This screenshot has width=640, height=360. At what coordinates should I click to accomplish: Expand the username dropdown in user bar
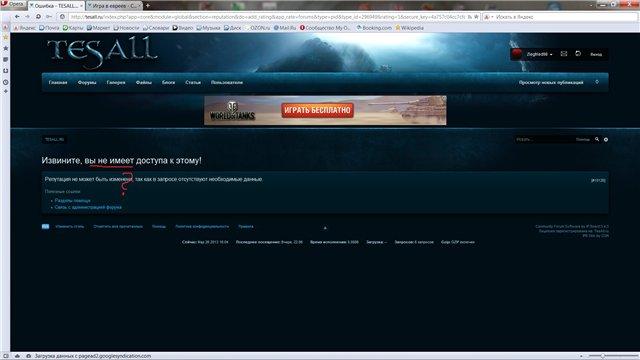pos(540,54)
